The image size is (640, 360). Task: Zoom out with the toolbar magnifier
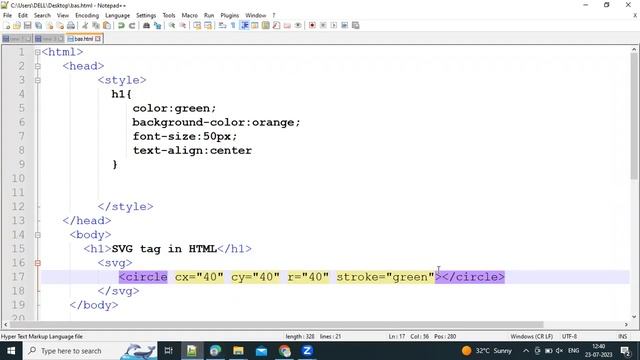[182, 25]
